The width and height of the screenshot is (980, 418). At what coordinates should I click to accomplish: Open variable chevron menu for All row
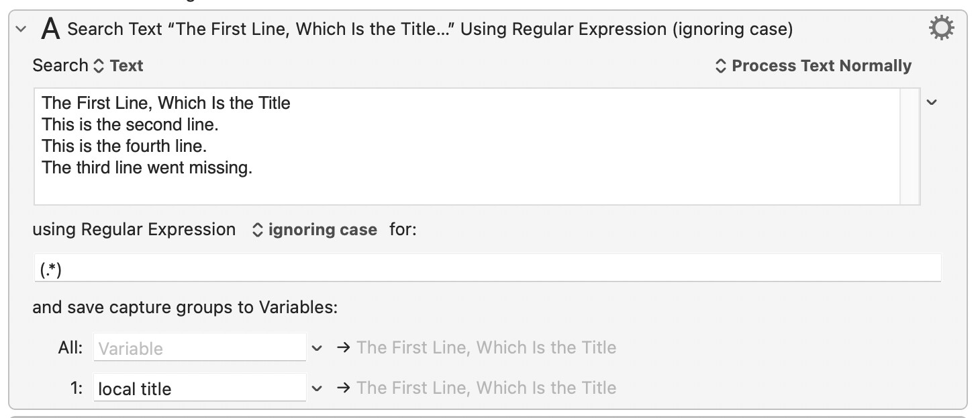317,348
